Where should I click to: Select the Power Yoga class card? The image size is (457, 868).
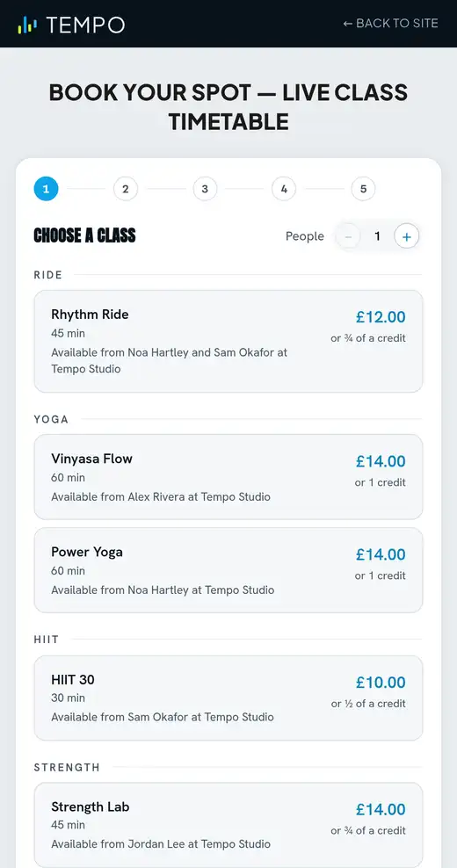point(228,570)
